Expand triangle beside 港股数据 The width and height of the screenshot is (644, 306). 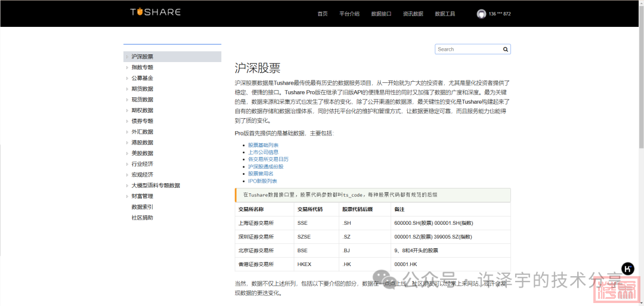128,143
